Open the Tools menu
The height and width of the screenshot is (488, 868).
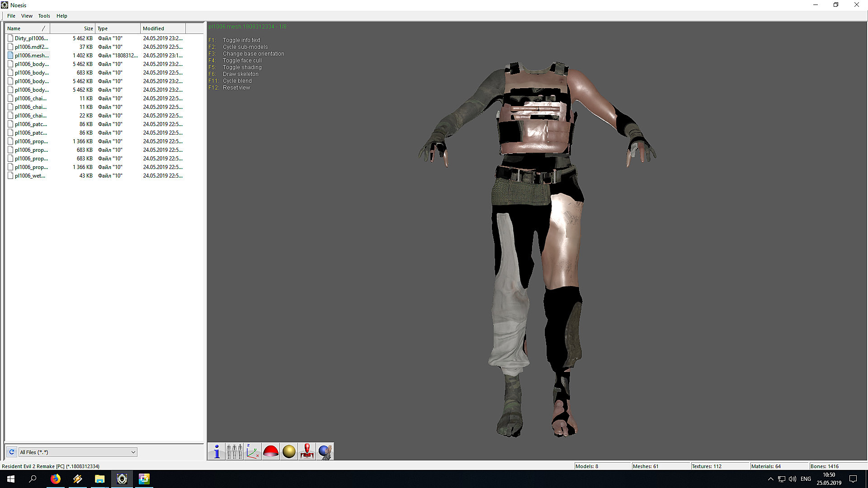pyautogui.click(x=44, y=16)
